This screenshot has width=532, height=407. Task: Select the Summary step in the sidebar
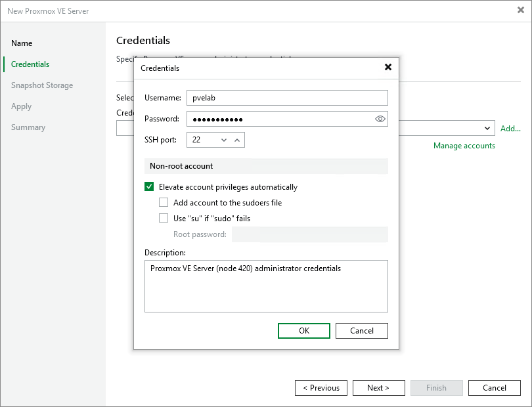(x=28, y=127)
